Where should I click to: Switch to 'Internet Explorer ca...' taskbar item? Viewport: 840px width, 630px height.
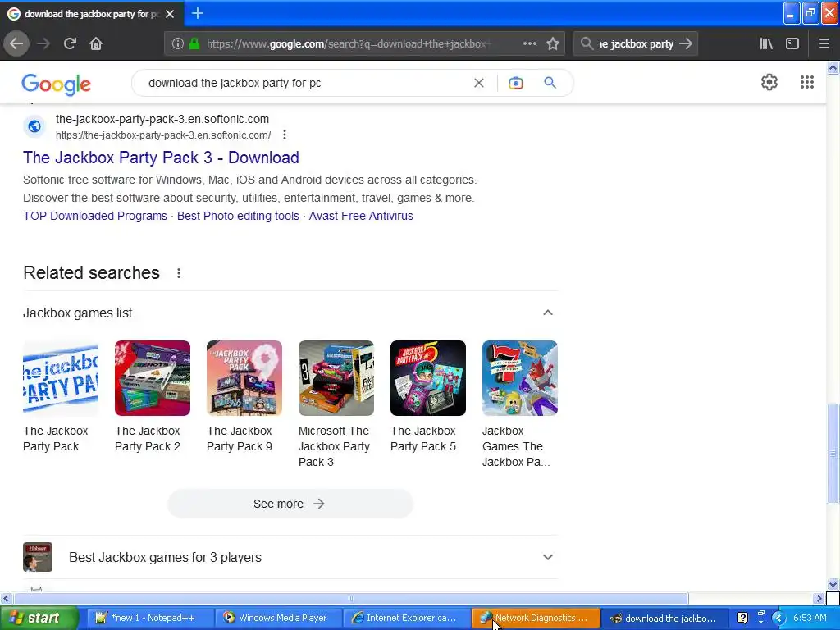(406, 618)
